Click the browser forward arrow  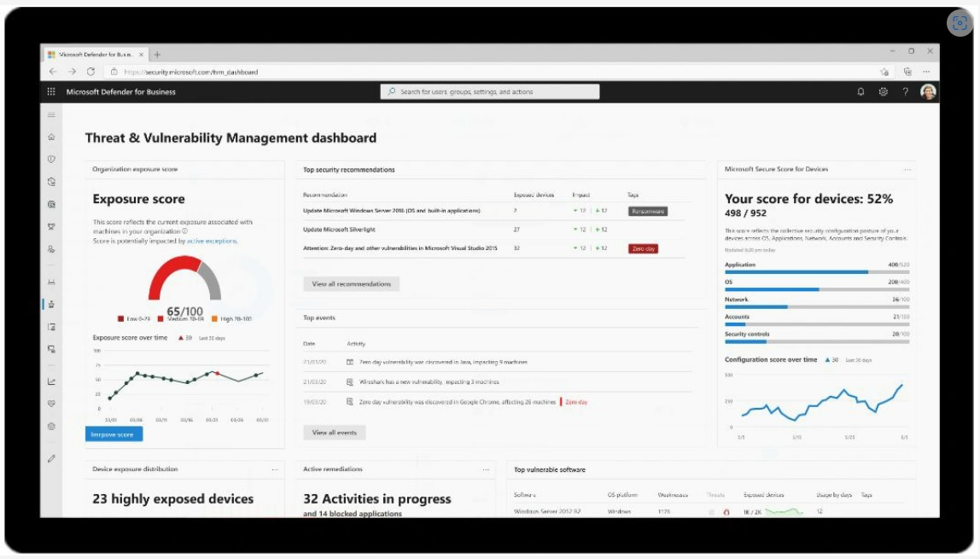pyautogui.click(x=72, y=72)
